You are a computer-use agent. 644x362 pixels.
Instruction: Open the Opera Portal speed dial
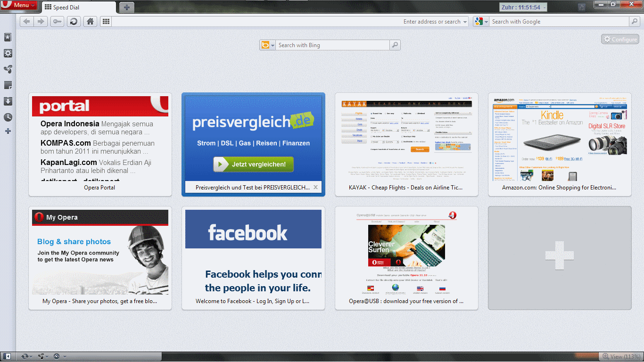point(100,144)
